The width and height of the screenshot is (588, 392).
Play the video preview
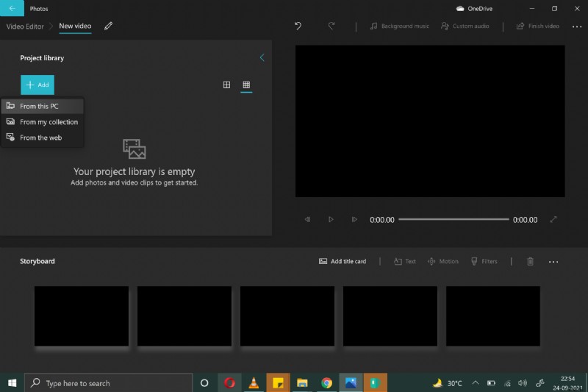click(331, 219)
